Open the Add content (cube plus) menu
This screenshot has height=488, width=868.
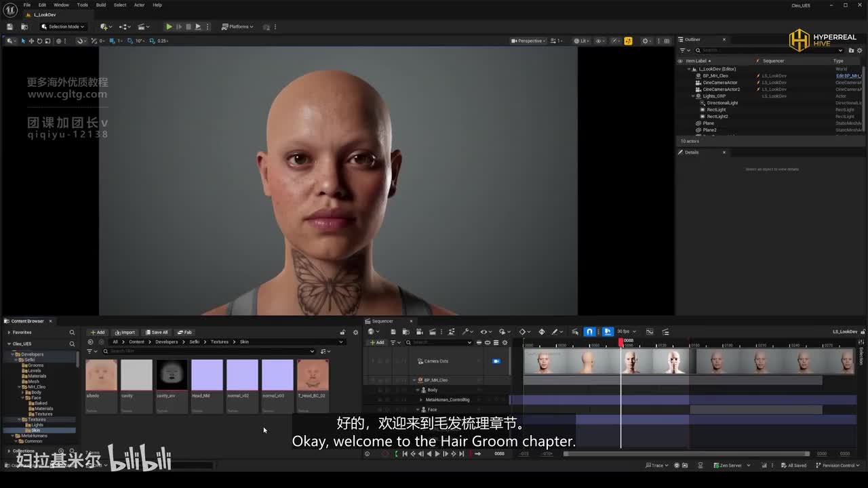[106, 26]
